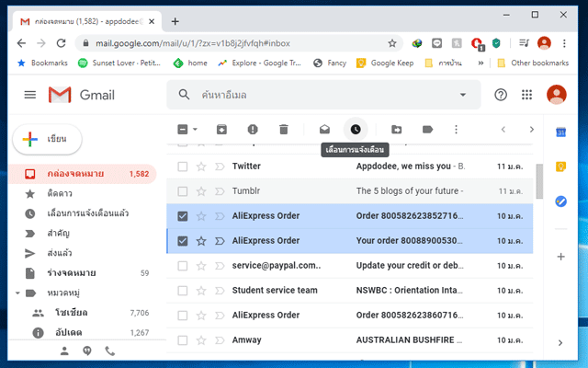Collapse the Categories section arrow in the sidebar
This screenshot has width=588, height=368.
point(17,293)
